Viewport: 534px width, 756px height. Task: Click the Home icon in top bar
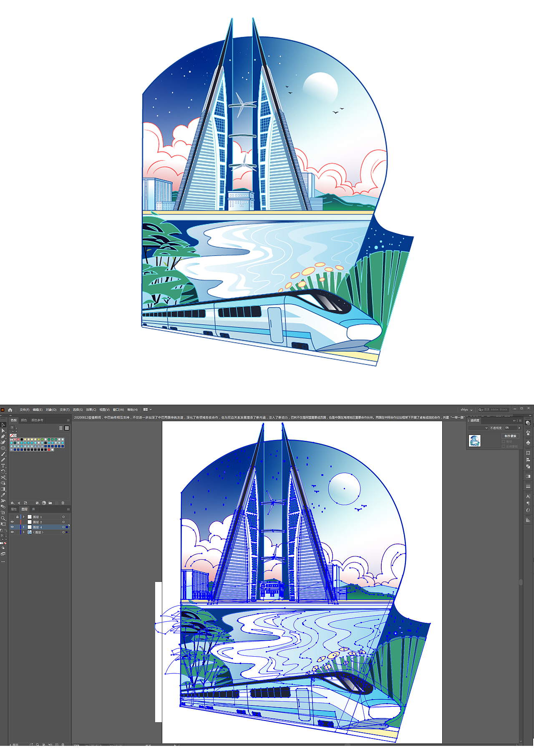[10, 410]
